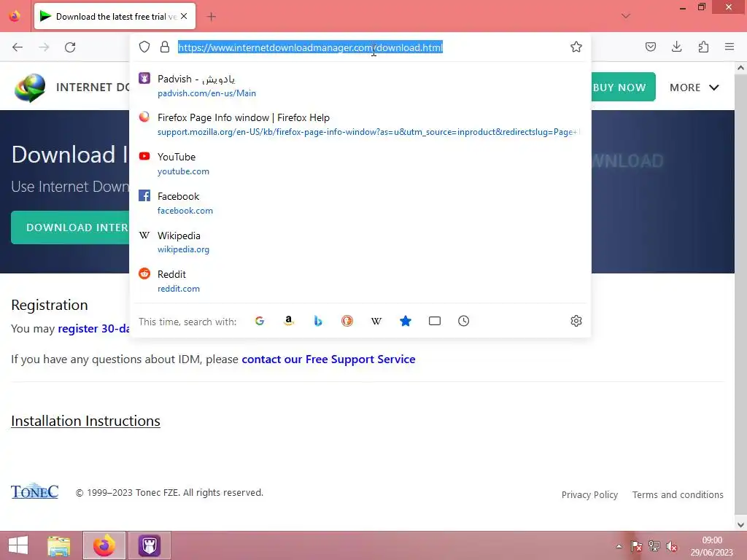The image size is (747, 560).
Task: Open Privacy Policy footer link
Action: point(589,495)
